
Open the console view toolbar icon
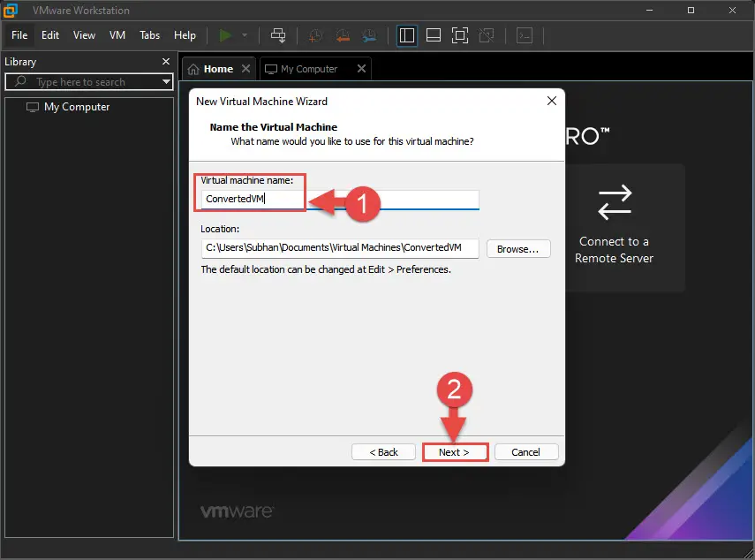coord(525,35)
